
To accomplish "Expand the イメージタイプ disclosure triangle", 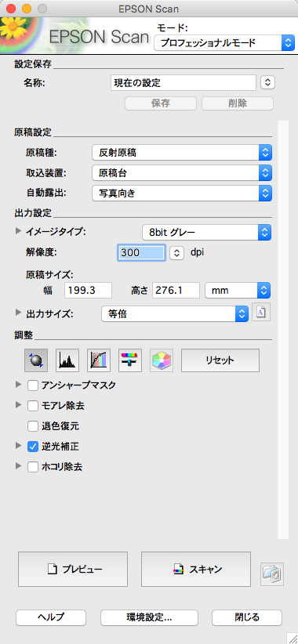I will [18, 231].
